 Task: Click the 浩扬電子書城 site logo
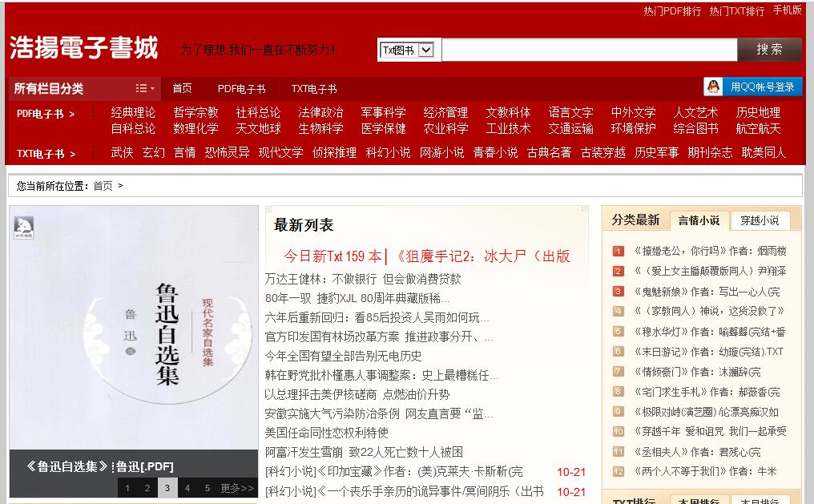83,48
